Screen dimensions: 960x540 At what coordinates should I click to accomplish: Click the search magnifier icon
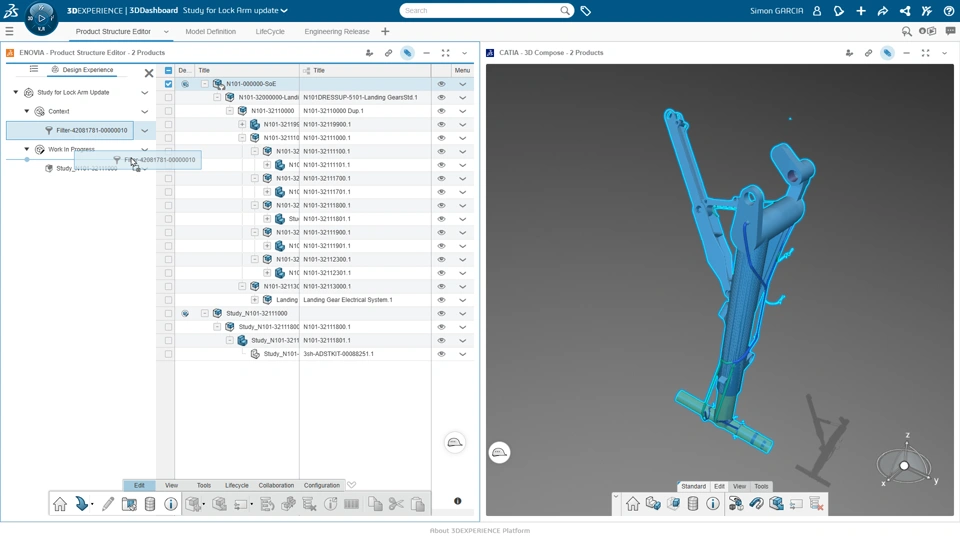coord(564,10)
